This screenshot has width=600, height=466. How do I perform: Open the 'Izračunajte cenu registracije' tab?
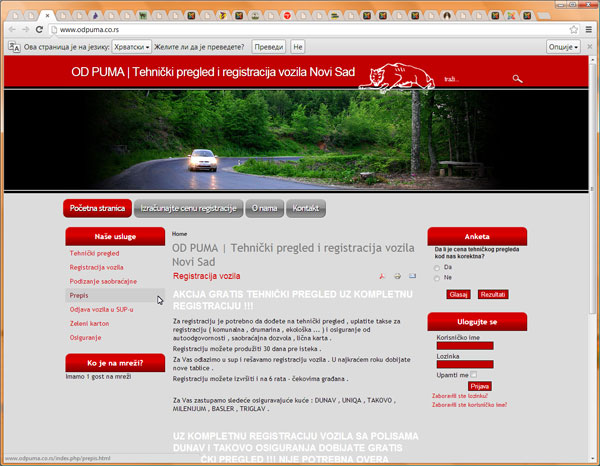[x=188, y=208]
